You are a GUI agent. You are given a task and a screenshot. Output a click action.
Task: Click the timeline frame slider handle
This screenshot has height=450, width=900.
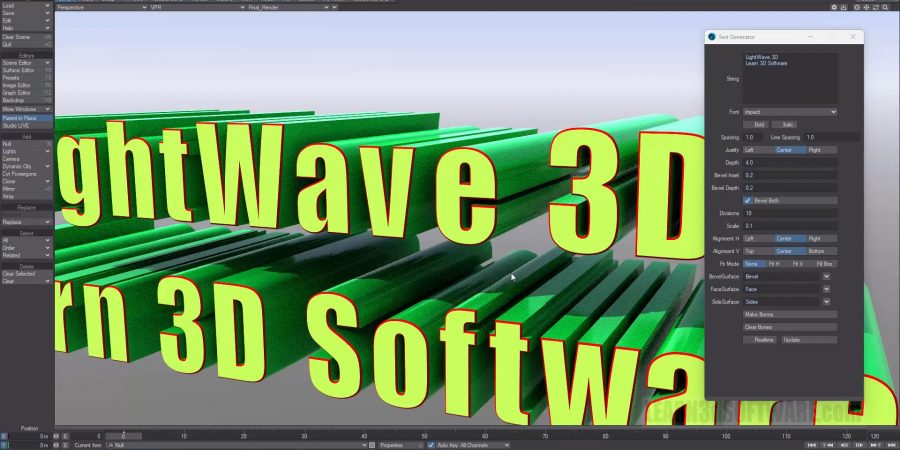pos(123,437)
